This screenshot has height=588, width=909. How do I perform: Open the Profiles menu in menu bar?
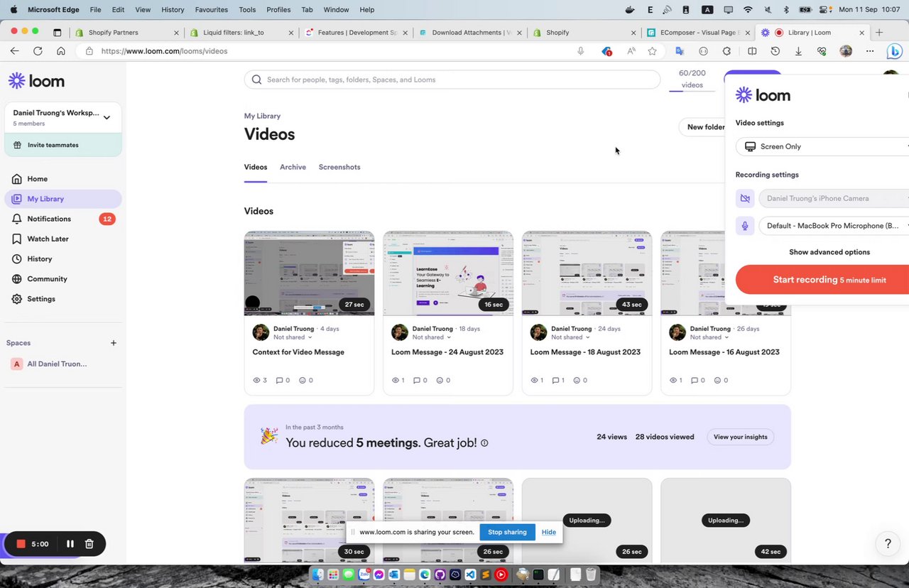pos(278,10)
